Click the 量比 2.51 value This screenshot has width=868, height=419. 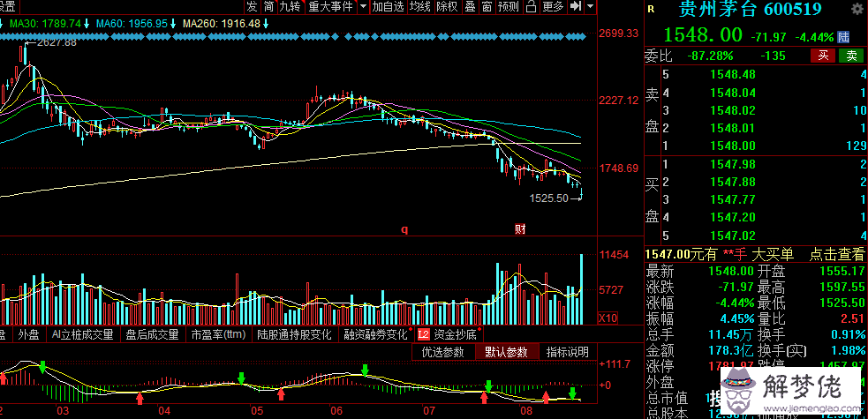851,318
